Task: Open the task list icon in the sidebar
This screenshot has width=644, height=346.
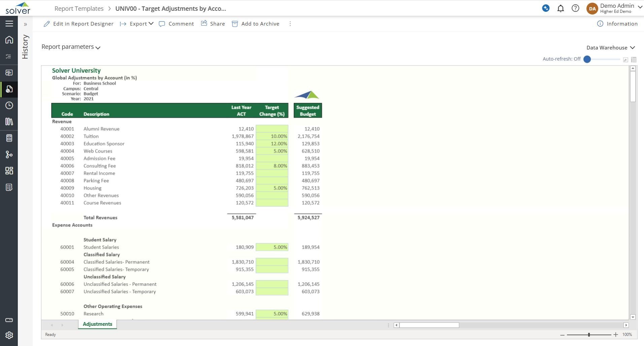Action: [x=9, y=56]
